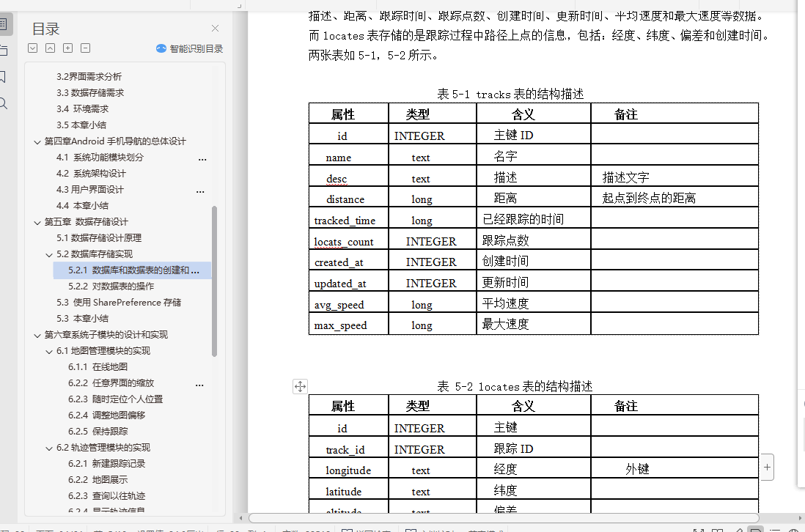Click the 描述文字 remark cell
This screenshot has height=532, width=805.
[674, 175]
